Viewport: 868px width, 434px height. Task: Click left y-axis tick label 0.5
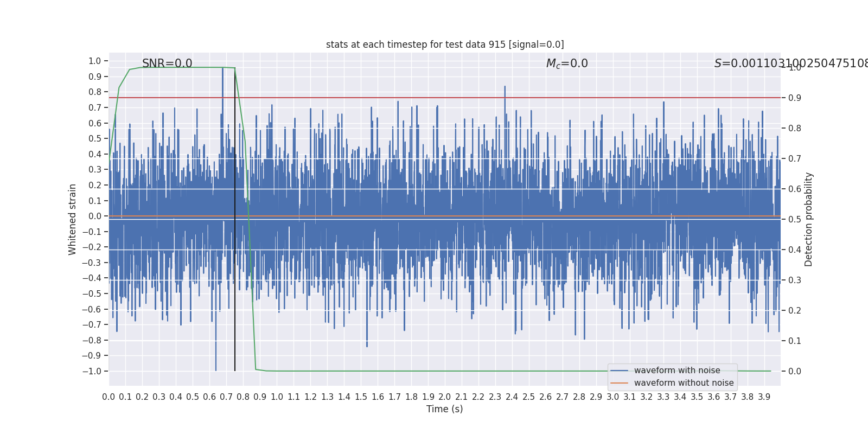tap(95, 139)
